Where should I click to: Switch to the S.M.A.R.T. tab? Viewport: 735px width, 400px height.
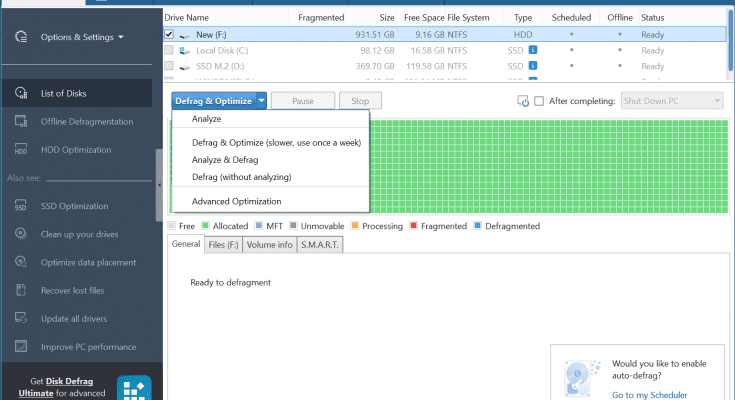click(x=320, y=244)
